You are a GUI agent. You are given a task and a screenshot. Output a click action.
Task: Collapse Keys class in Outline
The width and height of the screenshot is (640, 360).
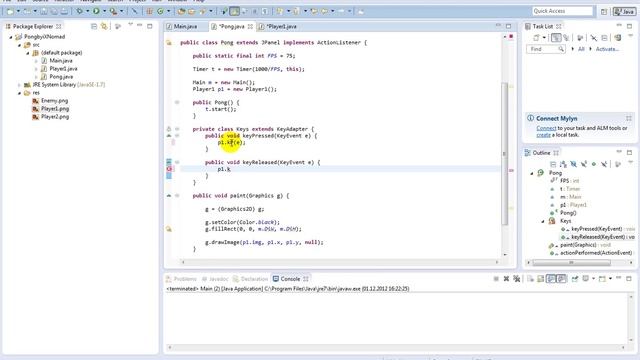pyautogui.click(x=543, y=221)
